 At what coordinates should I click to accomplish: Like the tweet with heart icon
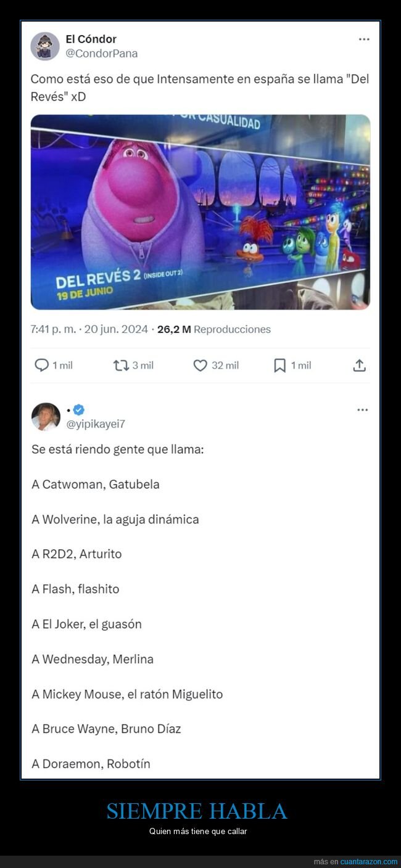pyautogui.click(x=200, y=366)
